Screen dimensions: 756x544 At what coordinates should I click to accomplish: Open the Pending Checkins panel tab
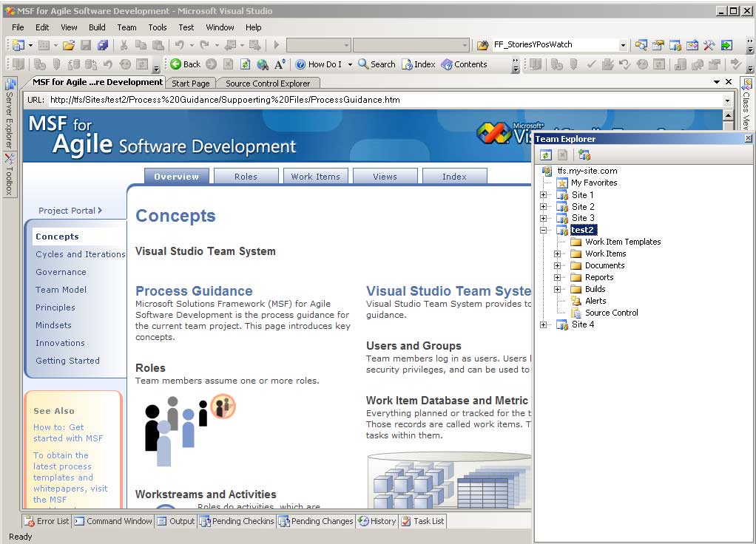(237, 521)
